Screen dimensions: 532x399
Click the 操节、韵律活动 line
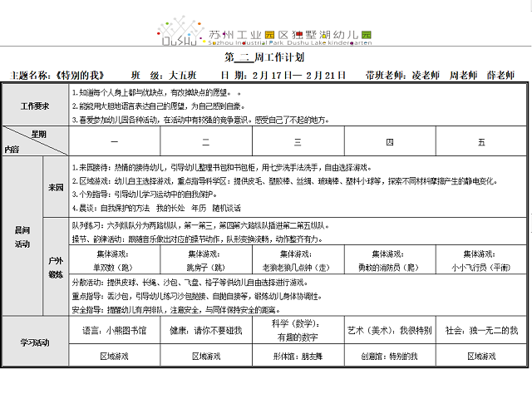click(197, 239)
